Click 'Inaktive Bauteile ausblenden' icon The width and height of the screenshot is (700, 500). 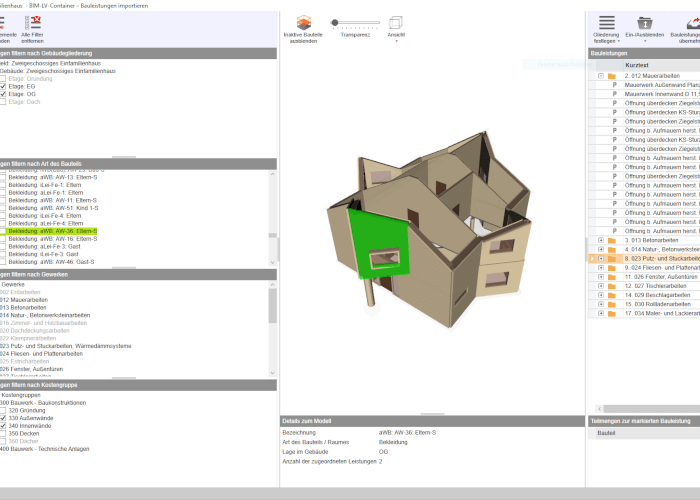(304, 22)
